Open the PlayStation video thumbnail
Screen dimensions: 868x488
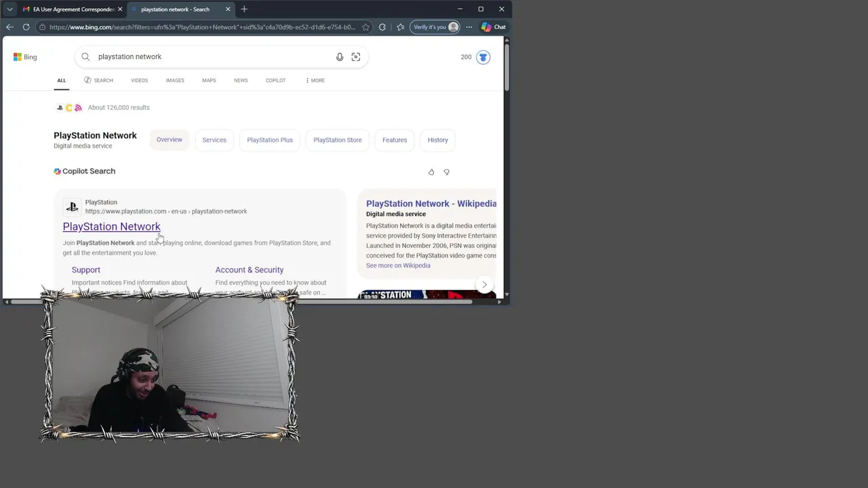click(x=427, y=295)
